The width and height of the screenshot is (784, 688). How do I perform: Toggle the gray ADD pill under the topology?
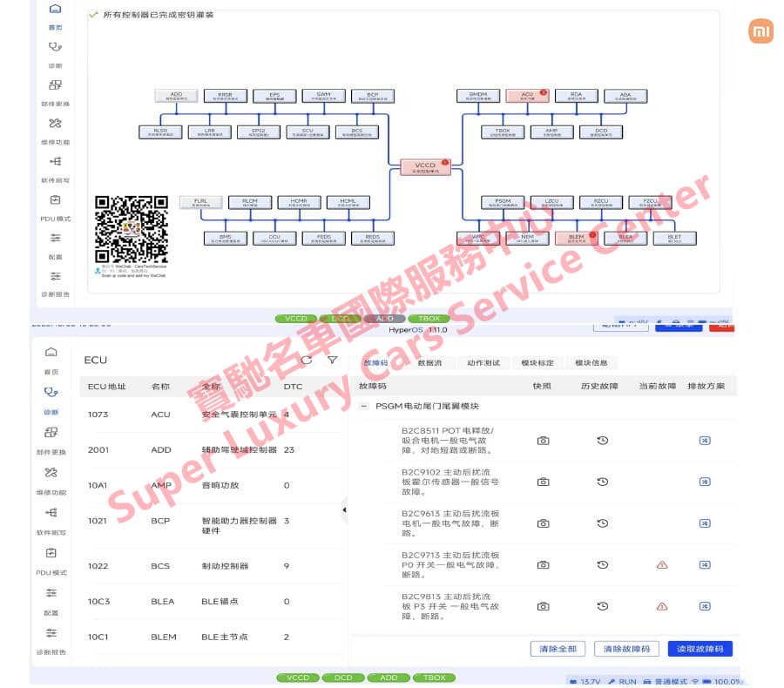point(385,319)
